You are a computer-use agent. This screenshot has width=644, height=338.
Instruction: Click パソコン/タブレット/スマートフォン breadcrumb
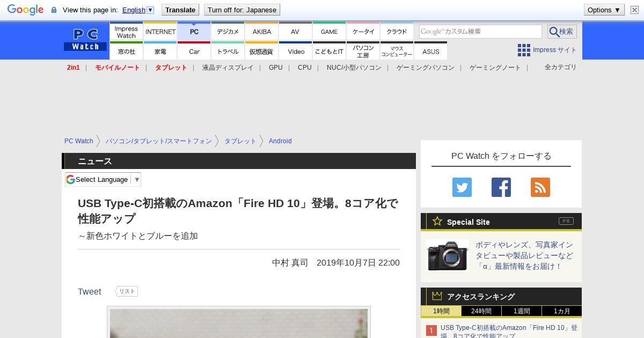tap(159, 141)
